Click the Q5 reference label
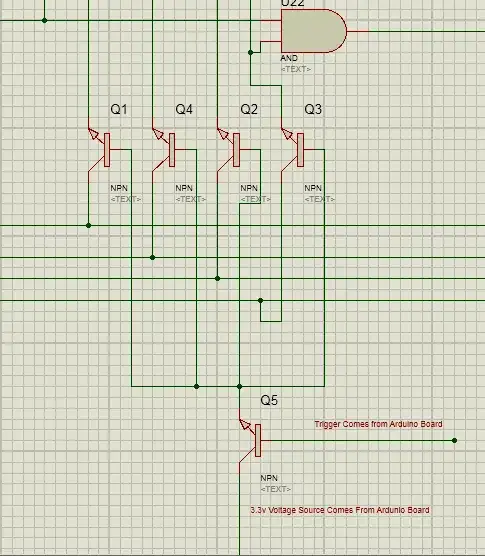485x556 pixels. click(x=269, y=400)
